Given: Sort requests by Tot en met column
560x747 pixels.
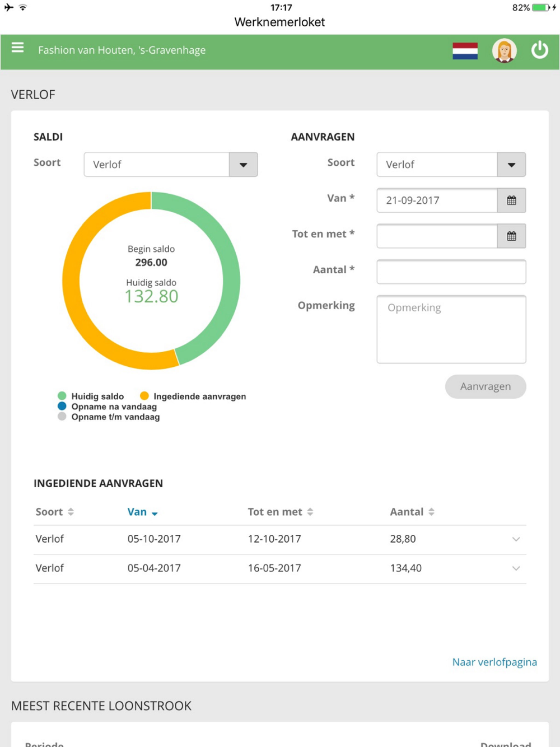Looking at the screenshot, I should tap(281, 512).
